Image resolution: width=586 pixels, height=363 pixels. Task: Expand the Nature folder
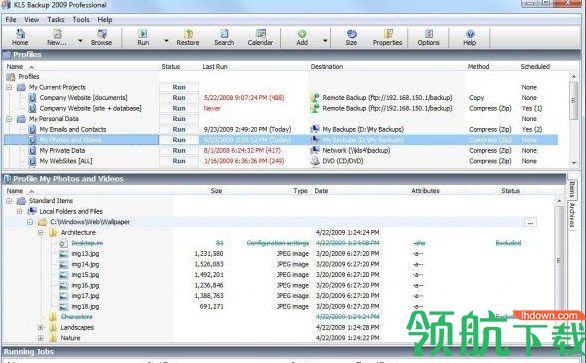[40, 338]
